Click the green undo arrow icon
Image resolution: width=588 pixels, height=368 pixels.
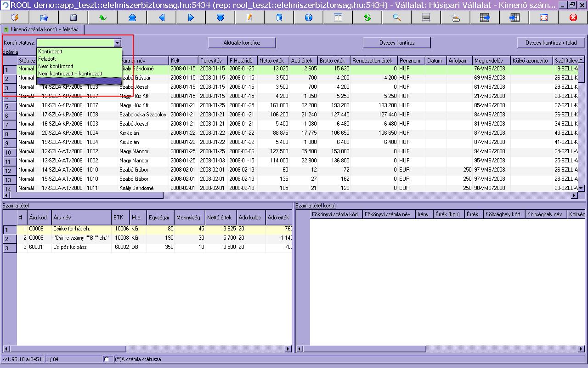[x=103, y=17]
